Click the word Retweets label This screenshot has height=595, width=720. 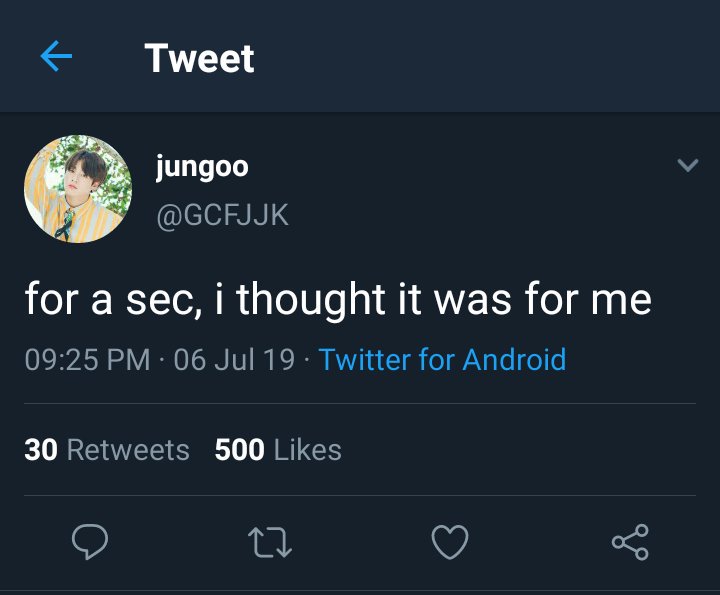tap(128, 449)
